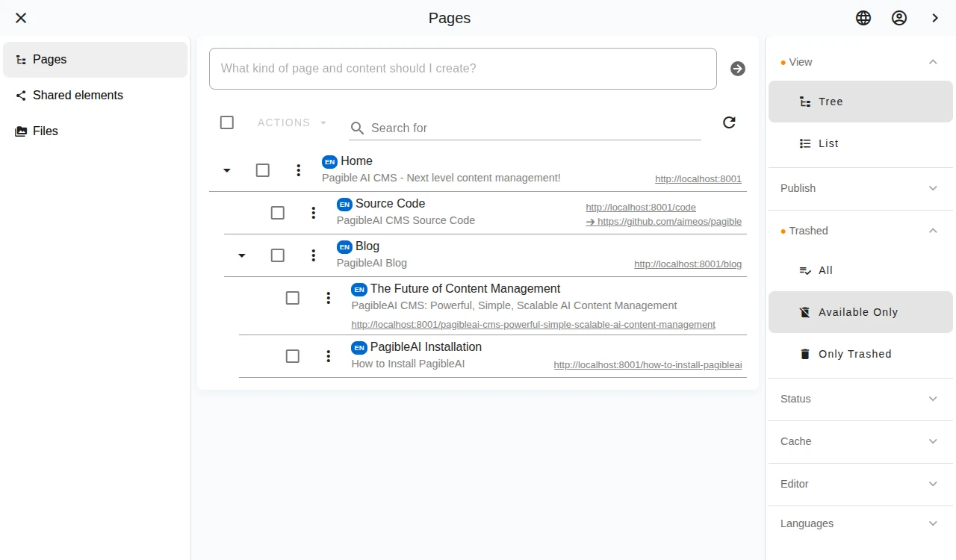Open three-dot menu for Home page
The width and height of the screenshot is (956, 560).
coord(299,170)
